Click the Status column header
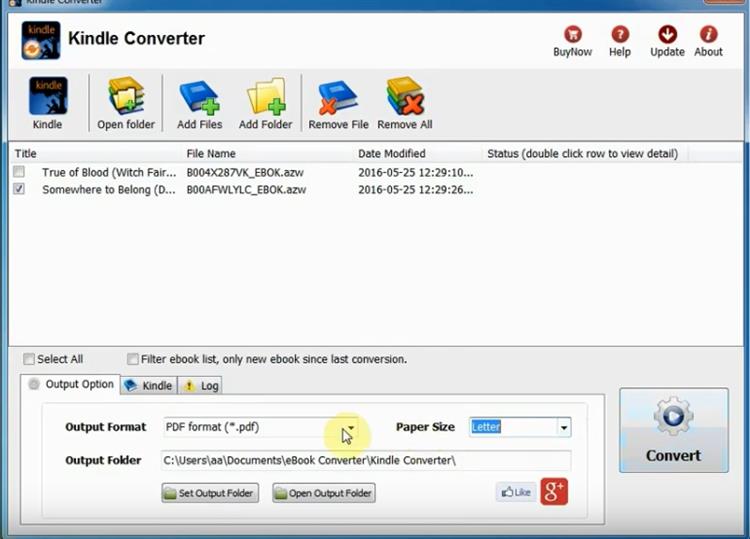750x539 pixels. pyautogui.click(x=582, y=154)
